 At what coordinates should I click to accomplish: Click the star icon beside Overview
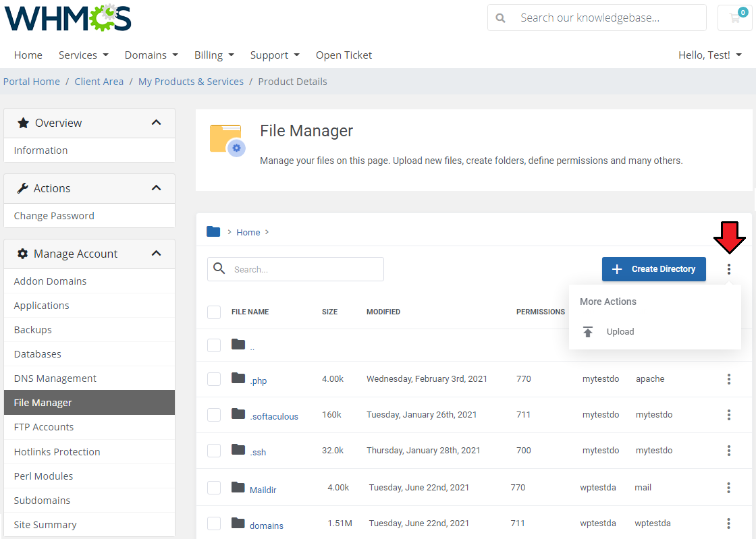tap(23, 123)
